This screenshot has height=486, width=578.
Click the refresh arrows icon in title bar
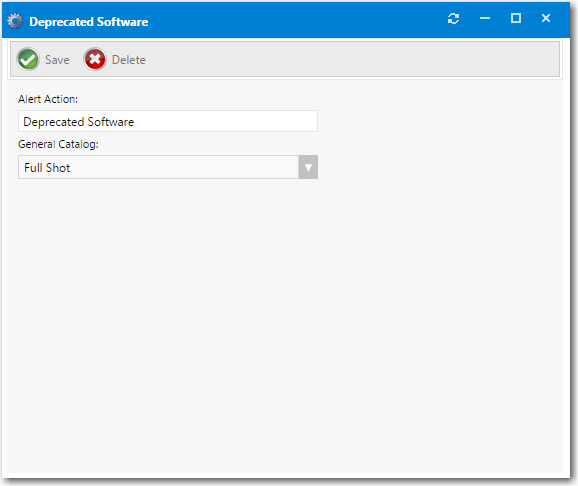tap(453, 18)
